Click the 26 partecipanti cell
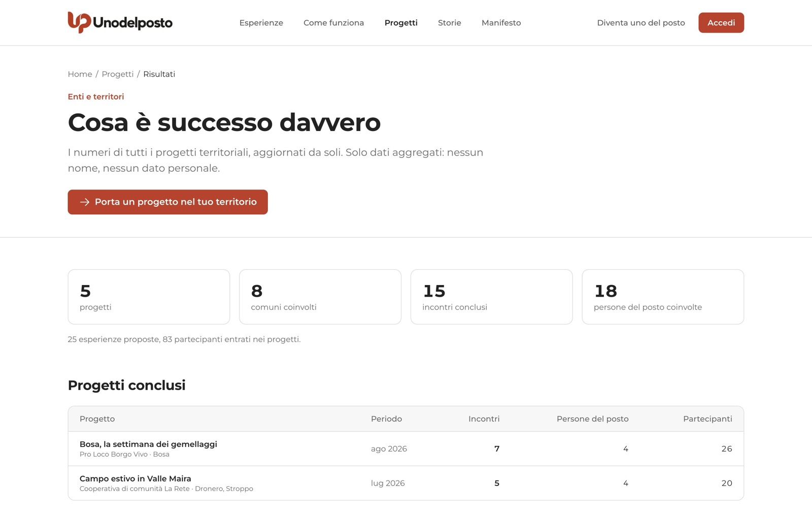 727,449
